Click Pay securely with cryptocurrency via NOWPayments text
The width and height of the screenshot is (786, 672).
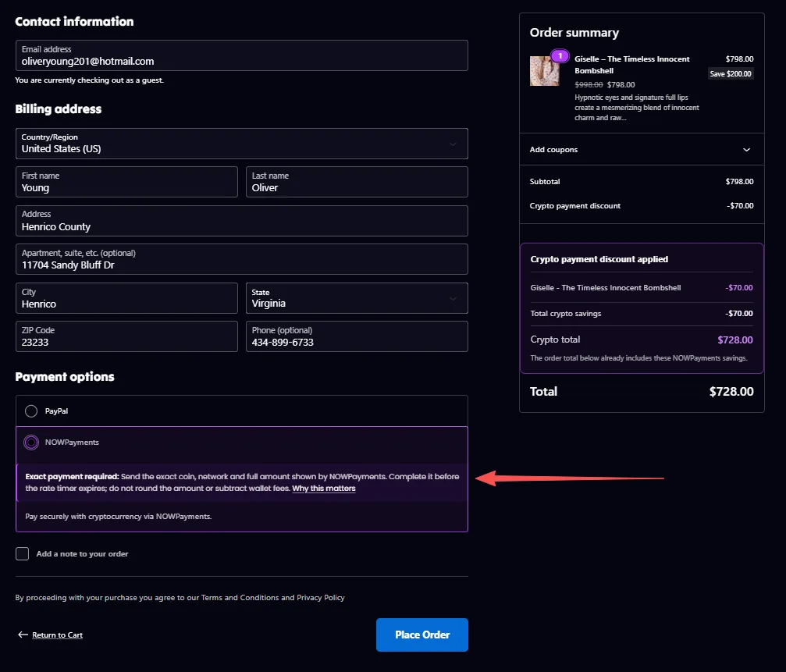pyautogui.click(x=119, y=516)
